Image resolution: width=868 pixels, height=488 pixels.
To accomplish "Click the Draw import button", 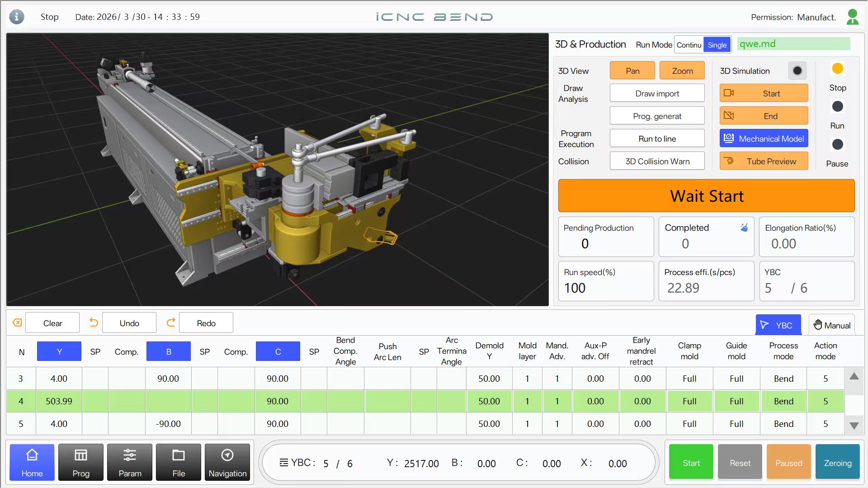I will pos(657,93).
